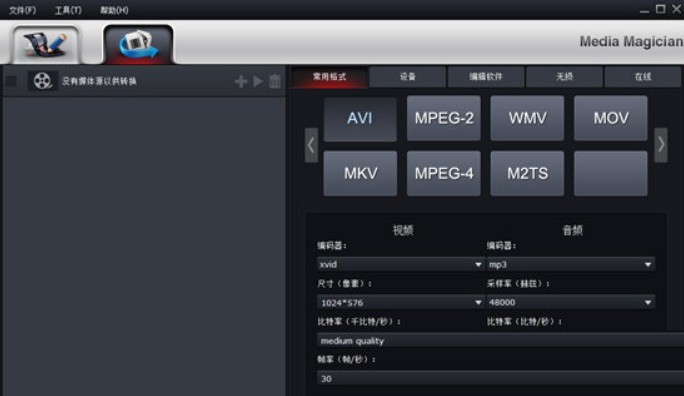Viewport: 684px width, 396px height.
Task: Click the frame rate field showing 30
Action: [500, 379]
